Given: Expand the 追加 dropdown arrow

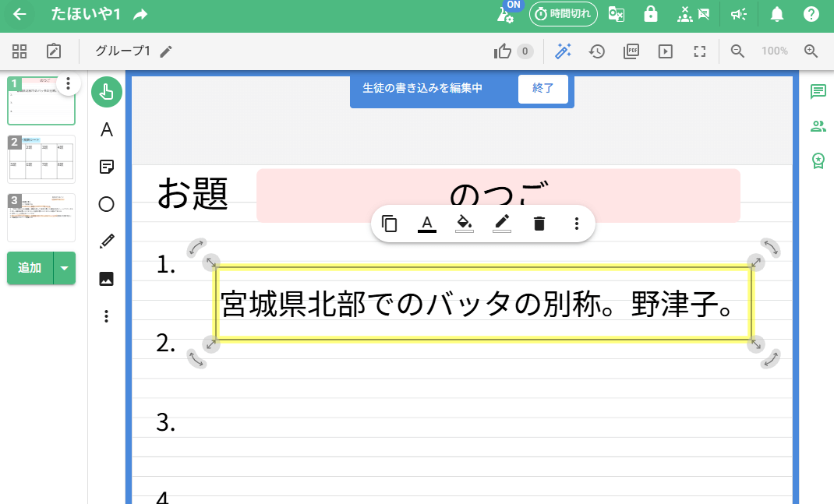Looking at the screenshot, I should click(x=65, y=268).
